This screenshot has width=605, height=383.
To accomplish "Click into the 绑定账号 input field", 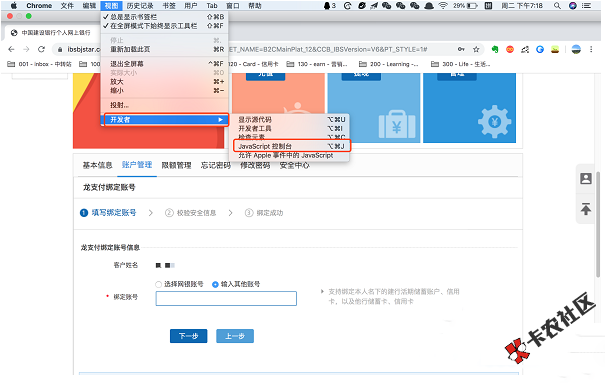I will 226,299.
